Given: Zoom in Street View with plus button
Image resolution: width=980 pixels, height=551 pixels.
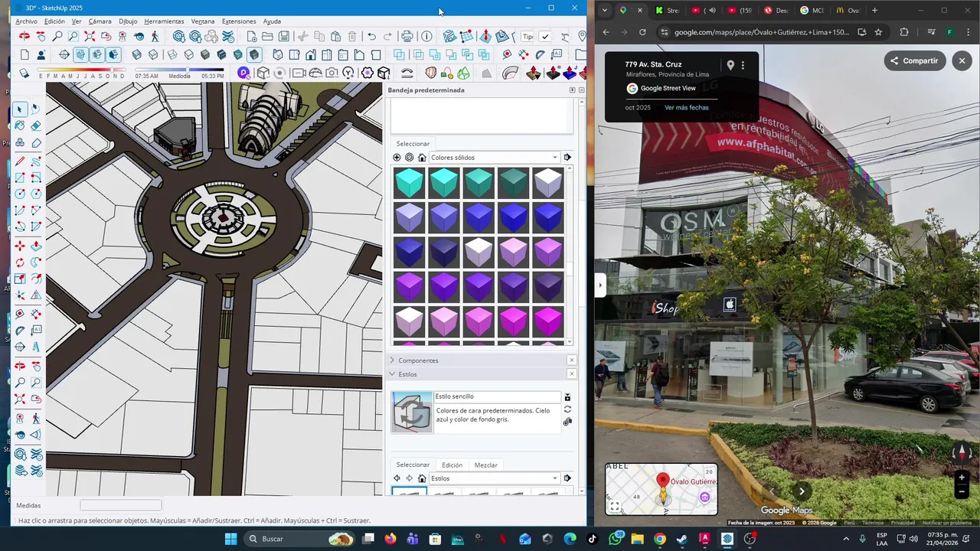Looking at the screenshot, I should point(962,478).
